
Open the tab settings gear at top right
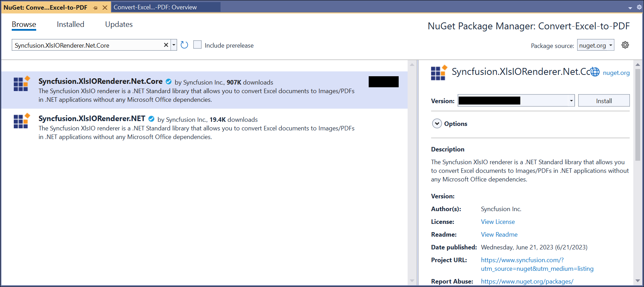(639, 7)
